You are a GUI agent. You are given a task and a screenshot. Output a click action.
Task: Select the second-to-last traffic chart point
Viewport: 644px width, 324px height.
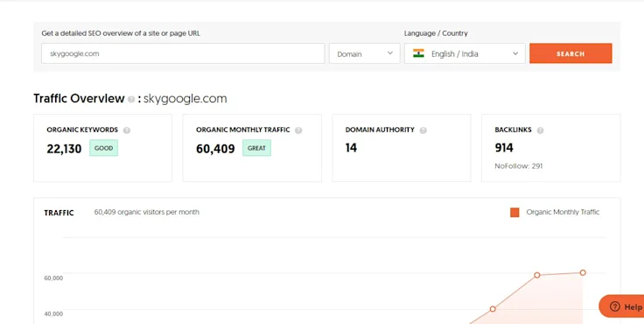pyautogui.click(x=536, y=275)
